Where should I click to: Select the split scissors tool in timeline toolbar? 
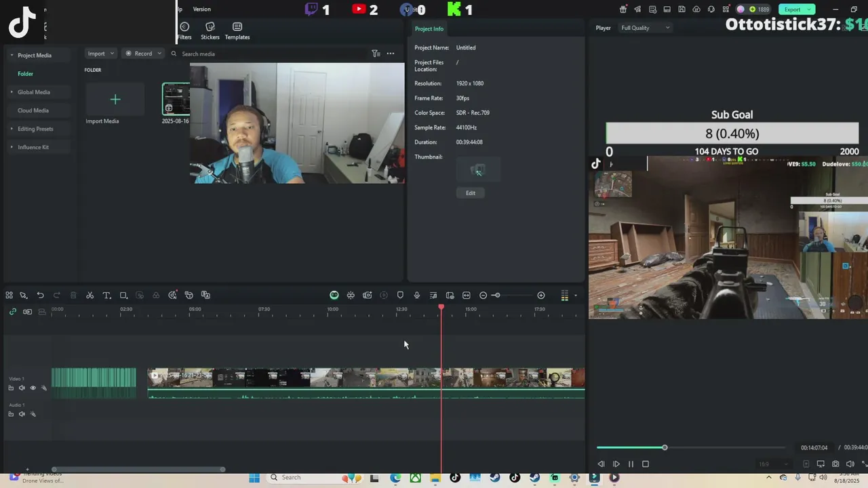click(x=90, y=296)
